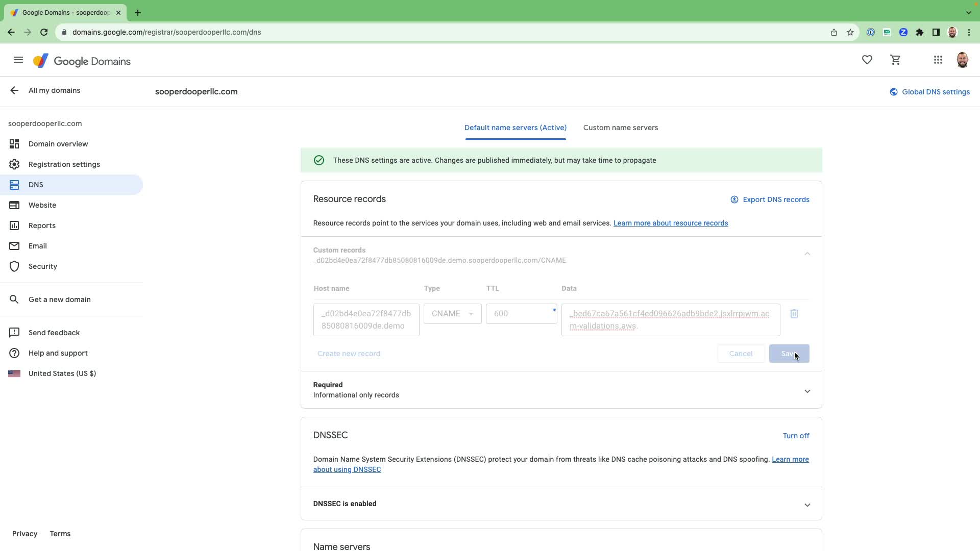Open the Google apps grid icon

click(938, 60)
